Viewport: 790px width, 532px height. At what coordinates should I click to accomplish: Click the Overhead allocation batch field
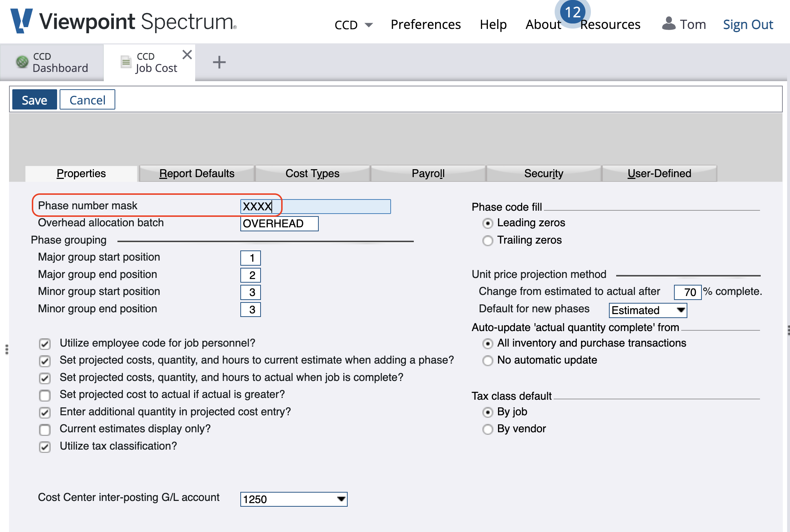279,223
